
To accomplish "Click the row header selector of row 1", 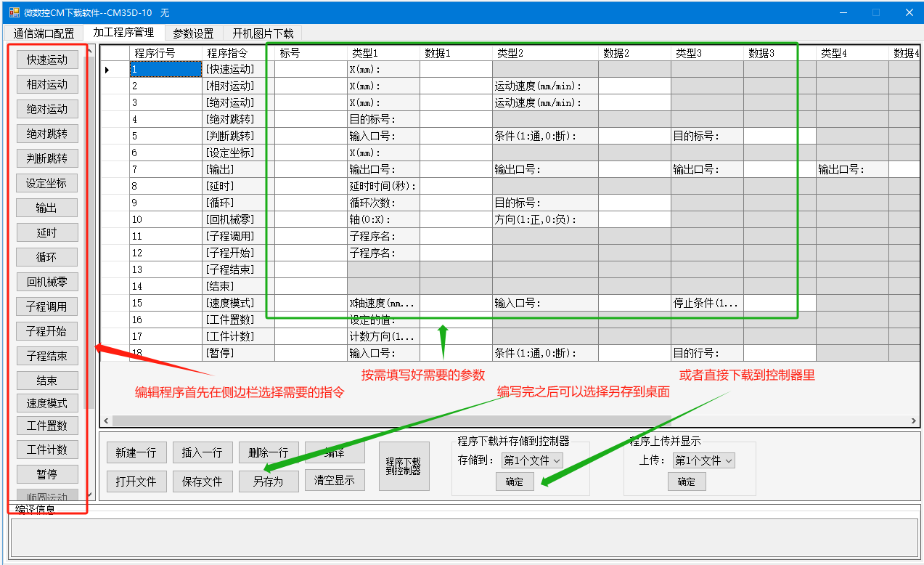I will pos(115,69).
